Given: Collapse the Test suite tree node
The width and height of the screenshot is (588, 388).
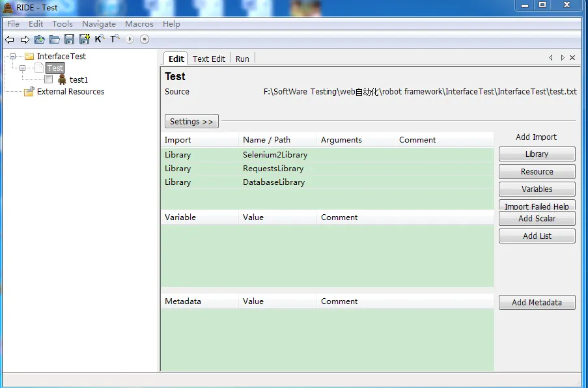Looking at the screenshot, I should (23, 68).
